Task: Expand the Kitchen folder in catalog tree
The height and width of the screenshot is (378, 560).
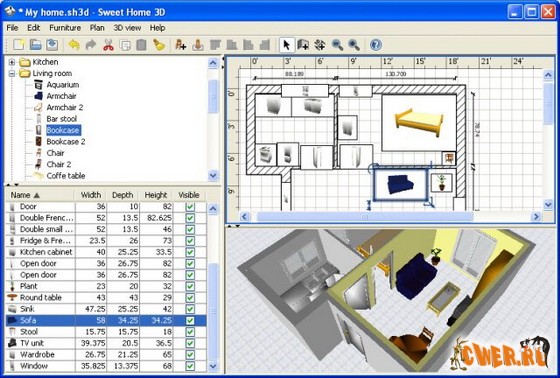Action: click(12, 62)
